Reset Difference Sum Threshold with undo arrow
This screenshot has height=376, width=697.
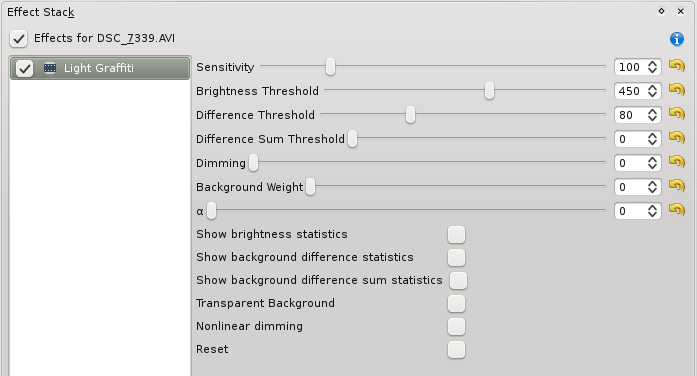point(677,138)
